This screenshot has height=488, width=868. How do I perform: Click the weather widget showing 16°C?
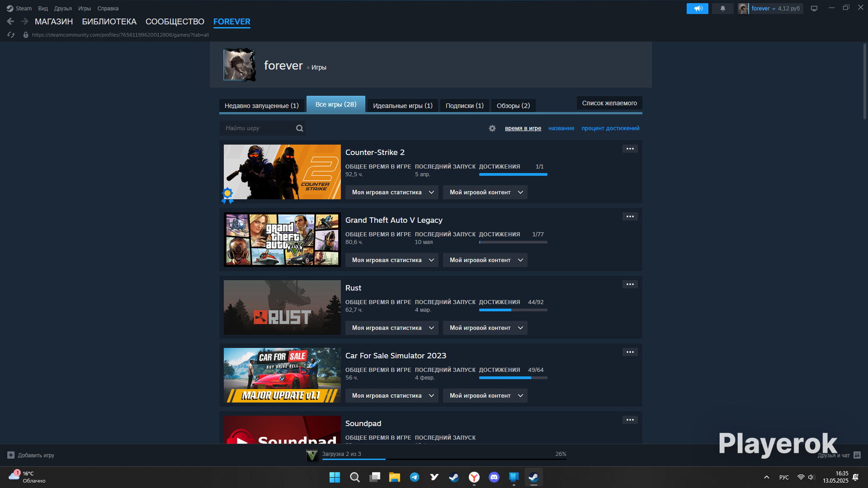pyautogui.click(x=27, y=477)
